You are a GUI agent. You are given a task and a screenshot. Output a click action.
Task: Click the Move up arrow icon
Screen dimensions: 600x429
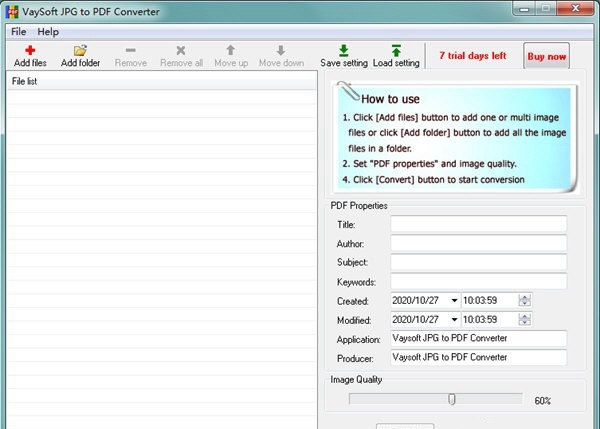click(x=230, y=50)
